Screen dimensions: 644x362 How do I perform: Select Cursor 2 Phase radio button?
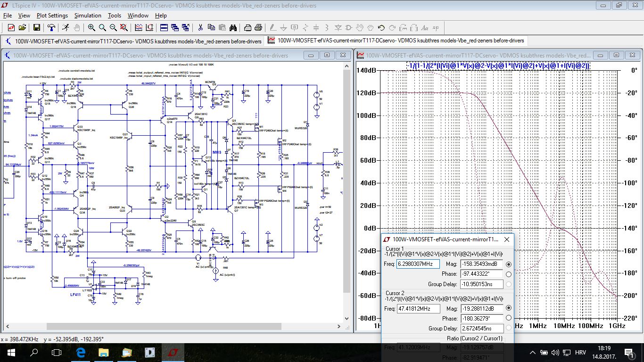508,318
